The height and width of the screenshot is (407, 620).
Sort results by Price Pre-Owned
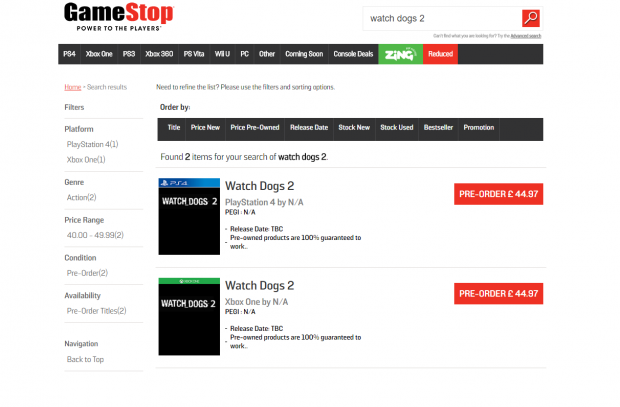click(255, 128)
